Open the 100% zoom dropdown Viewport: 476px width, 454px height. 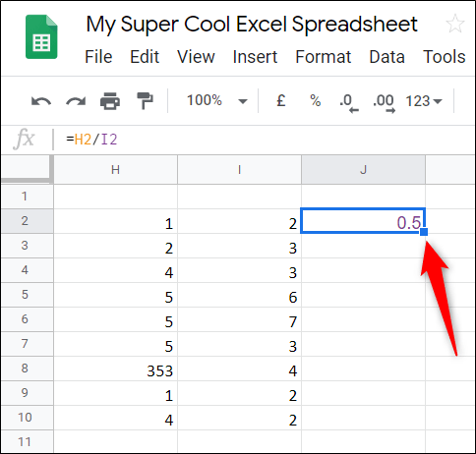[217, 100]
